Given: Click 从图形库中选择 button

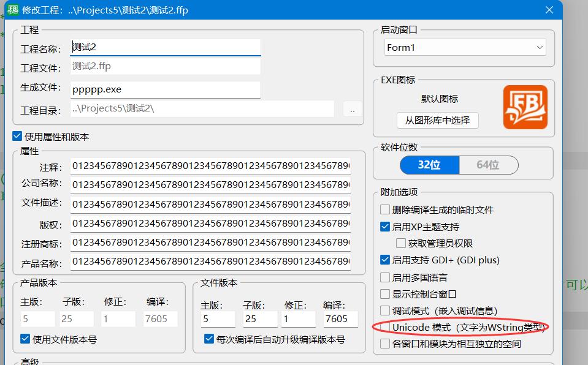Looking at the screenshot, I should coord(437,120).
